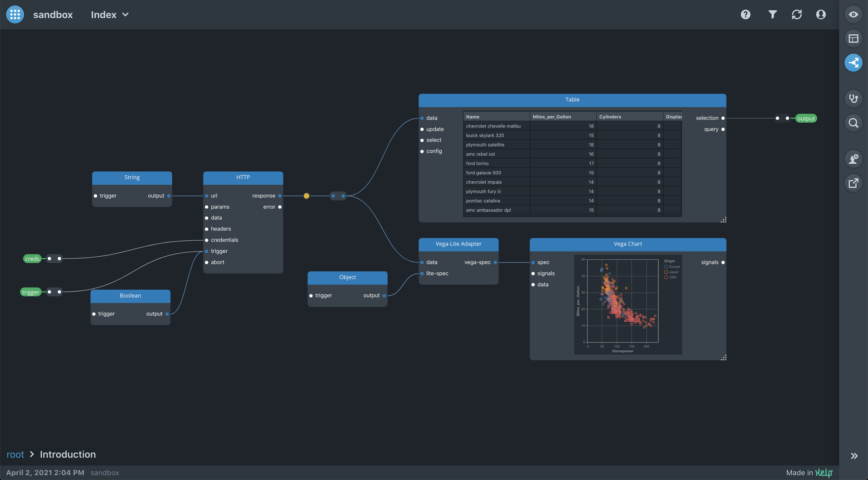Click the yellow dot on HTTP response wire

[x=306, y=196]
